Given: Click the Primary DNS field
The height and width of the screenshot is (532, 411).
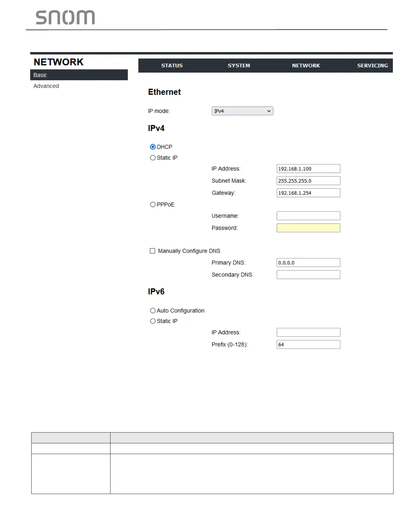Looking at the screenshot, I should tap(308, 263).
